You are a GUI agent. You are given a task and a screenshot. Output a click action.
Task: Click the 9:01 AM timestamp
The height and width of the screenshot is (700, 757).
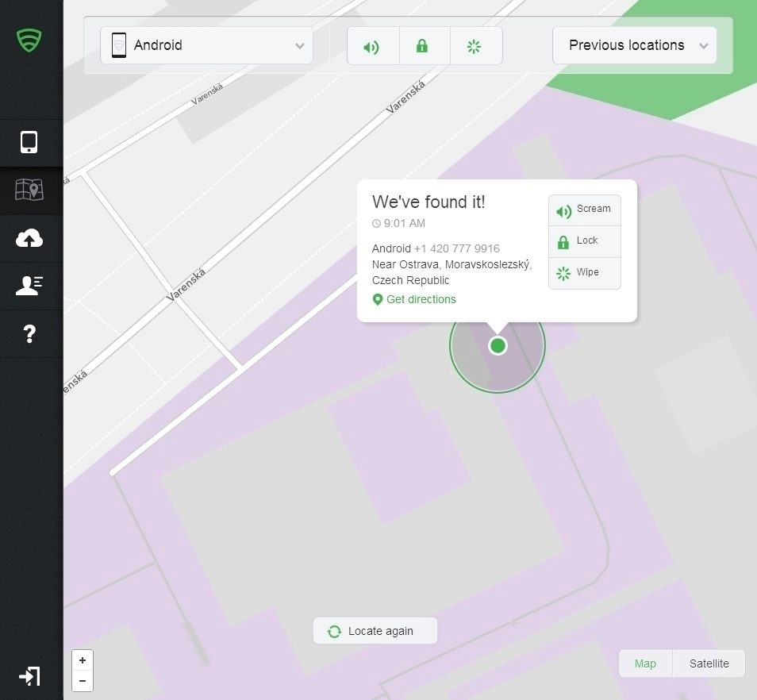click(404, 223)
